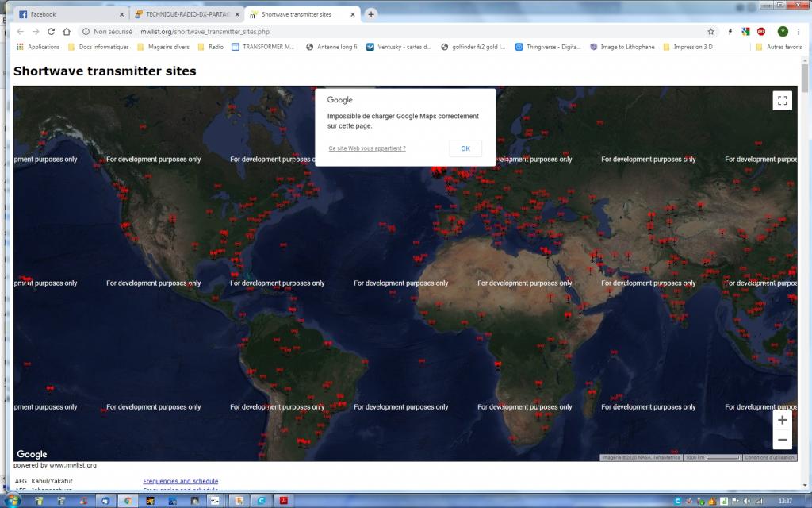Open the Conditions d'utilisation map link
This screenshot has height=508, width=812.
coord(769,458)
